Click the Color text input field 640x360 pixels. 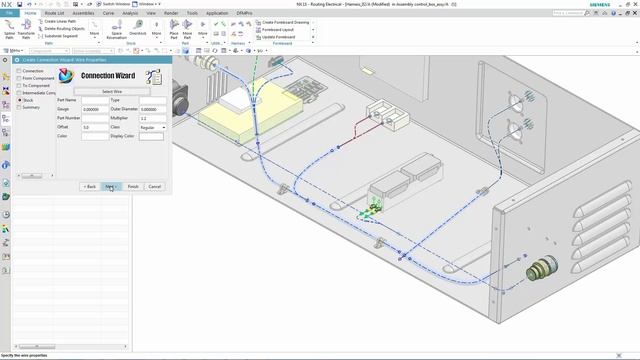(95, 137)
